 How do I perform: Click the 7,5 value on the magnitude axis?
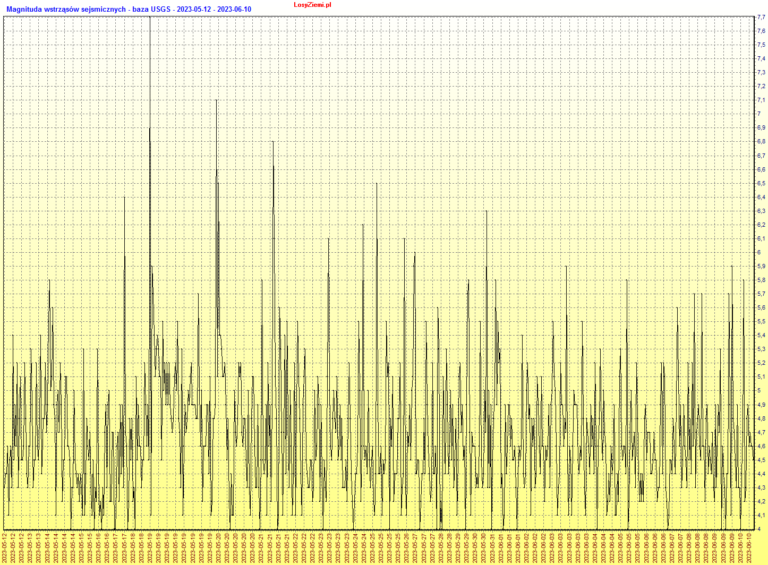pos(761,45)
